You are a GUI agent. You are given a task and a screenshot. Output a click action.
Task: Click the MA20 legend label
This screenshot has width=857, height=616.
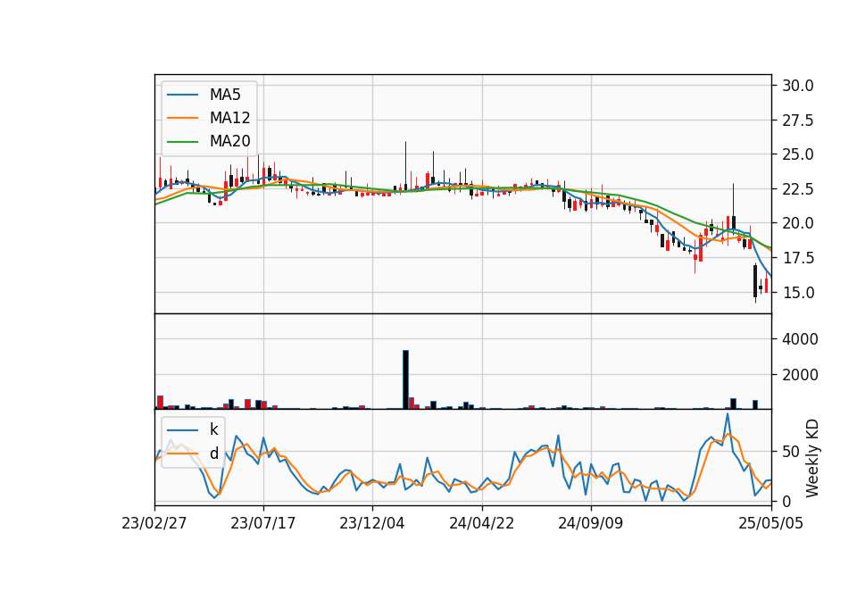[229, 141]
